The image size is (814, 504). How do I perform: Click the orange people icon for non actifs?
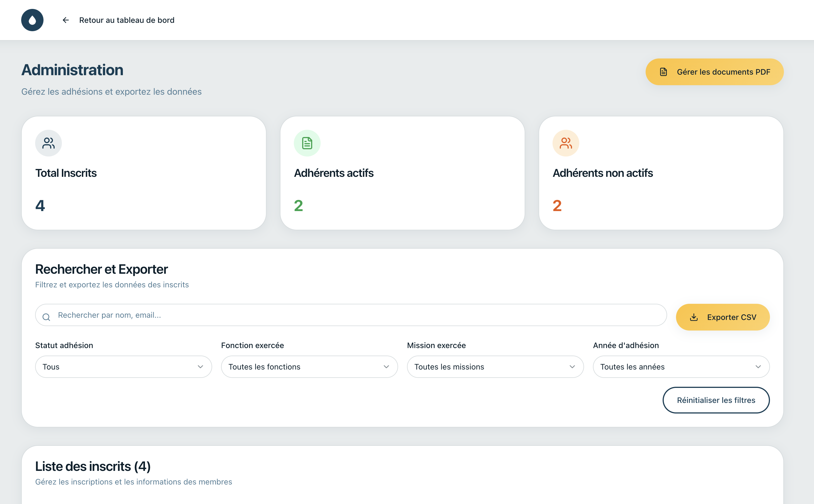coord(565,143)
